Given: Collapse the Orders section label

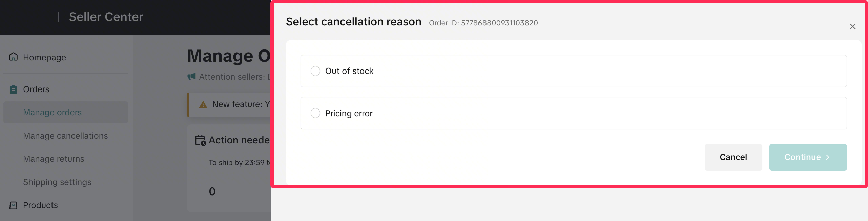Looking at the screenshot, I should tap(36, 89).
